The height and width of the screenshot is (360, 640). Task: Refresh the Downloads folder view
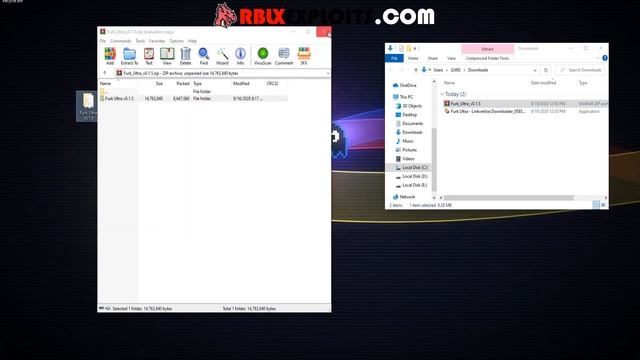point(546,70)
